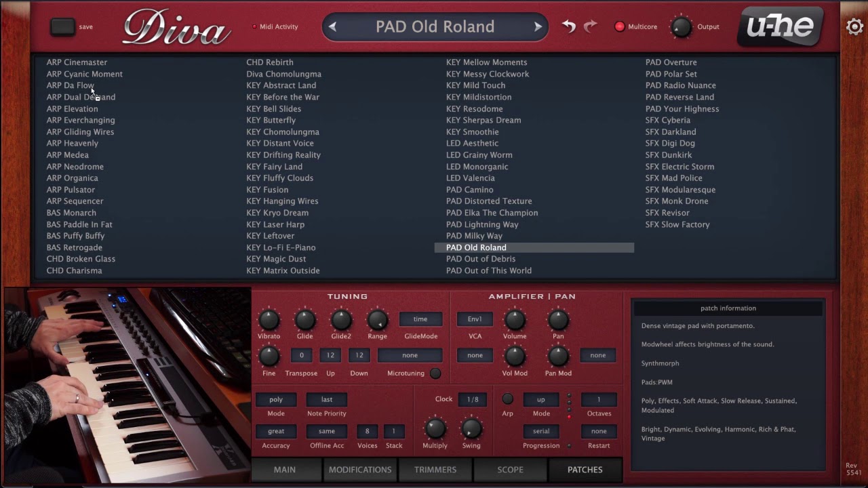Toggle the Arp on/off button

(x=507, y=399)
